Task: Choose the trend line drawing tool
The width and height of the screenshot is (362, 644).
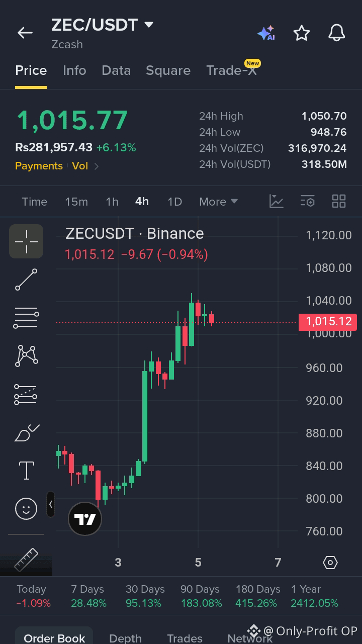Action: (x=26, y=280)
